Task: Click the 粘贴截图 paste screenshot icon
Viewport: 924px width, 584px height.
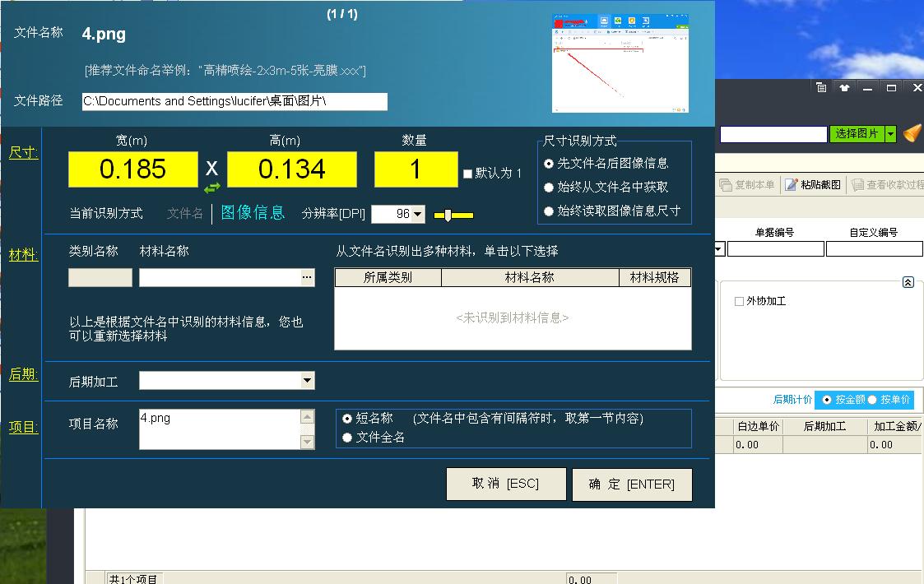Action: tap(791, 183)
